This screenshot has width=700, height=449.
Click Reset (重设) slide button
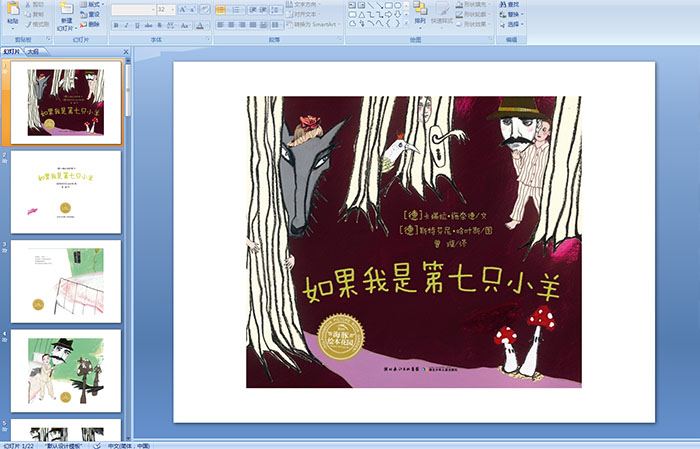coord(90,14)
